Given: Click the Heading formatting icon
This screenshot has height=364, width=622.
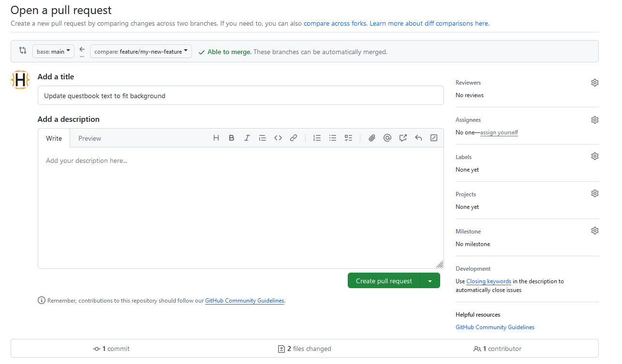Looking at the screenshot, I should coord(216,138).
